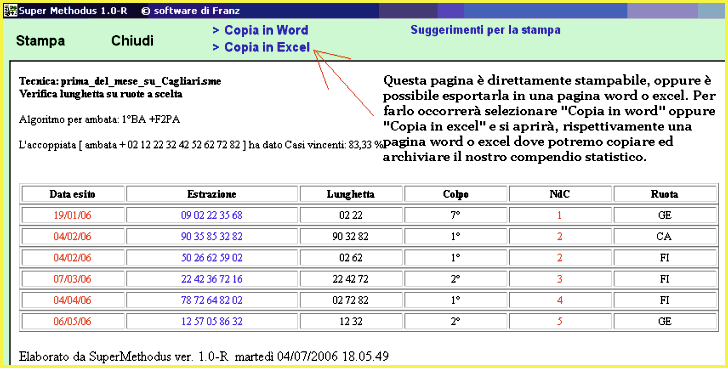Click the Algoritmo per ambata line

coord(99,120)
